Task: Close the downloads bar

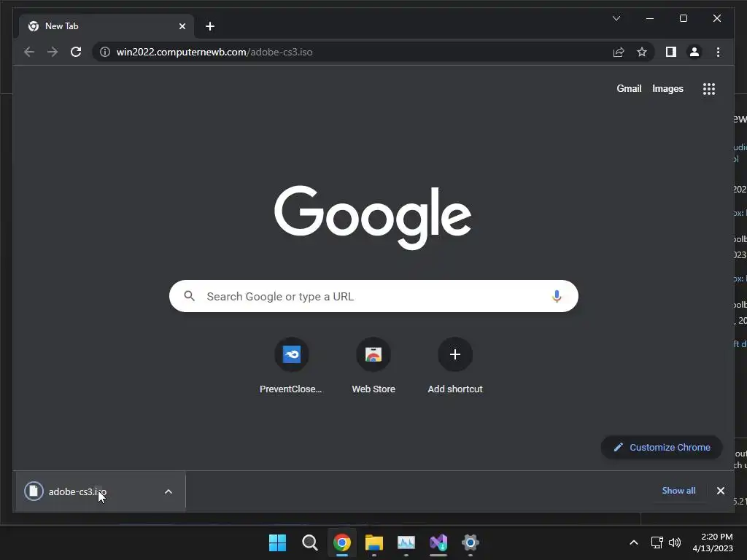Action: point(720,491)
